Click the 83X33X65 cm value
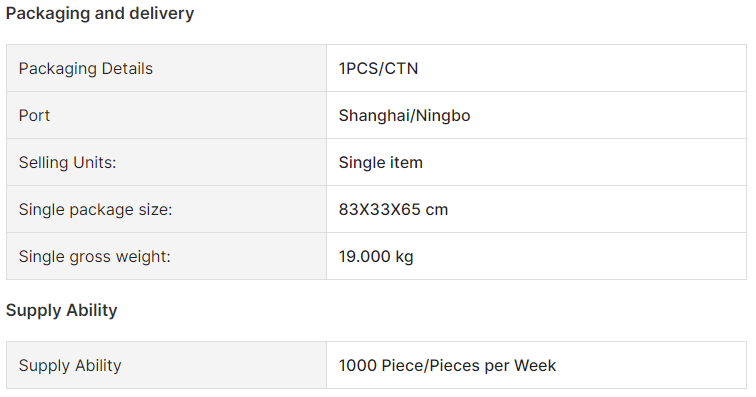Screen dimensions: 756x397 point(393,209)
